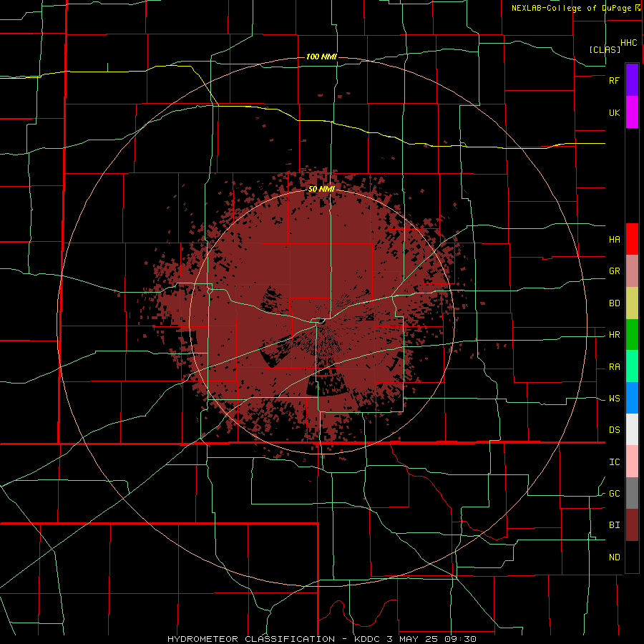Image resolution: width=644 pixels, height=644 pixels.
Task: Click the NEXLAB-College of DuPage credit text
Action: pyautogui.click(x=571, y=8)
